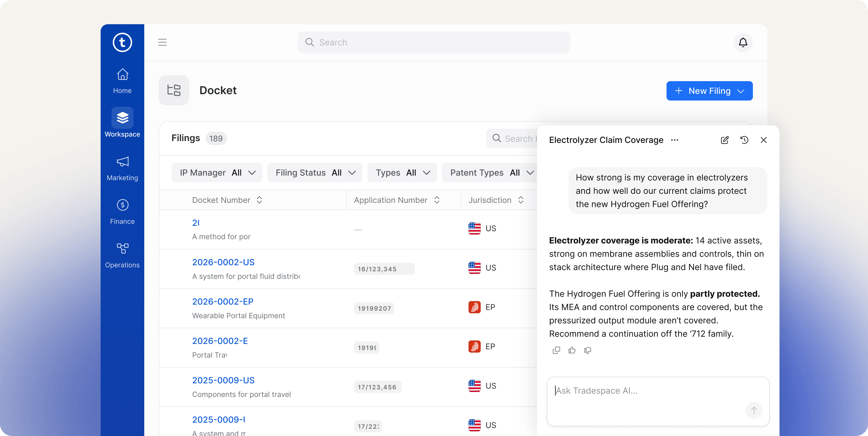868x436 pixels.
Task: Open docket 2026-0002-EP link
Action: [222, 302]
